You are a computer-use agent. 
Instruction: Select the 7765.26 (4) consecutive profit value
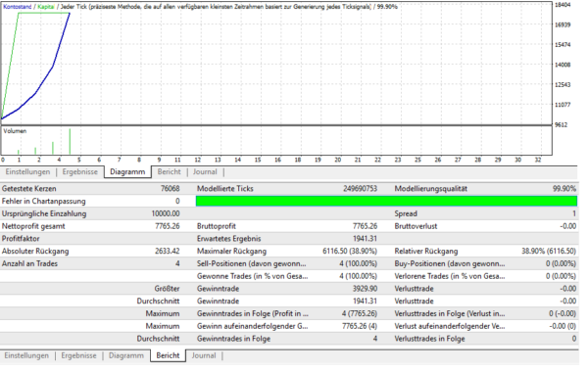(360, 326)
